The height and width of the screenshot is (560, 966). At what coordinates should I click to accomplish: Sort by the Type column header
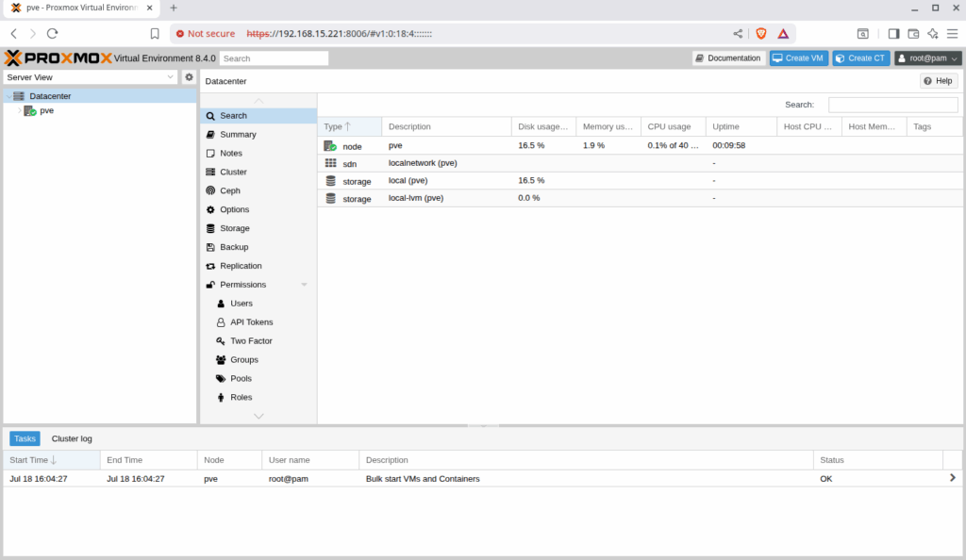[x=349, y=126]
